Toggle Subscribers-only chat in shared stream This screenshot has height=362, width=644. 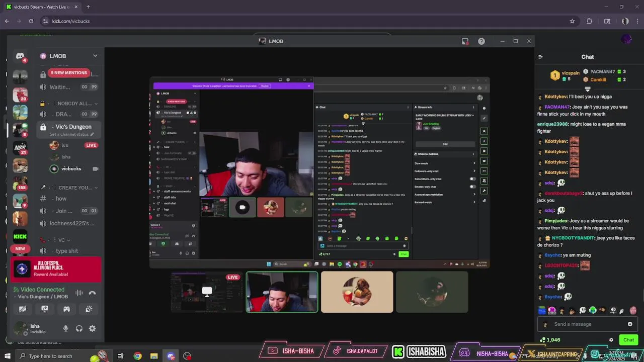pos(472,179)
